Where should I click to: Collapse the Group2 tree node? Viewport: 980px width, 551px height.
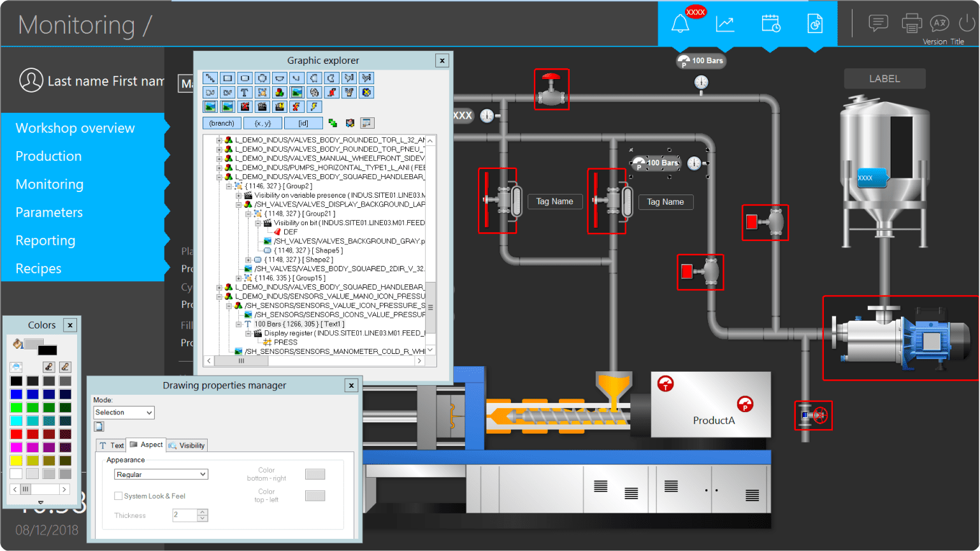point(229,186)
